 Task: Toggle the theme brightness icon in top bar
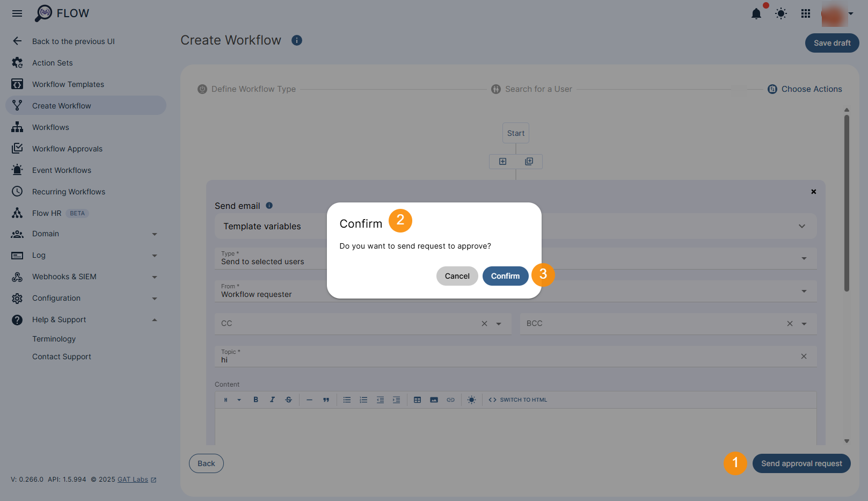tap(781, 13)
